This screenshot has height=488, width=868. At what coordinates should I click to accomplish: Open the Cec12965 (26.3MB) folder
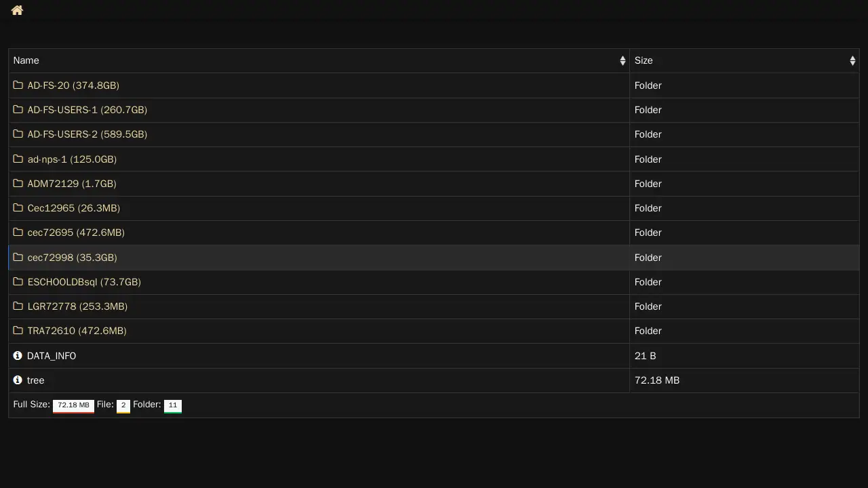tap(73, 208)
